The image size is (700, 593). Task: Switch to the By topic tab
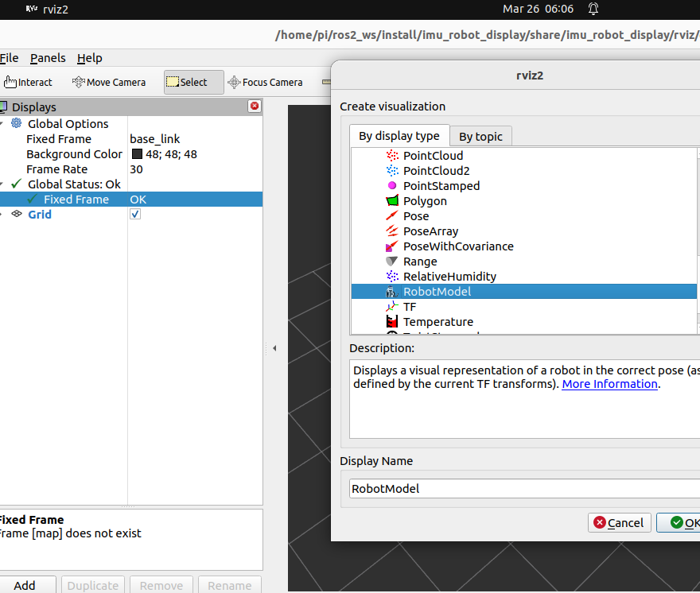pyautogui.click(x=480, y=137)
